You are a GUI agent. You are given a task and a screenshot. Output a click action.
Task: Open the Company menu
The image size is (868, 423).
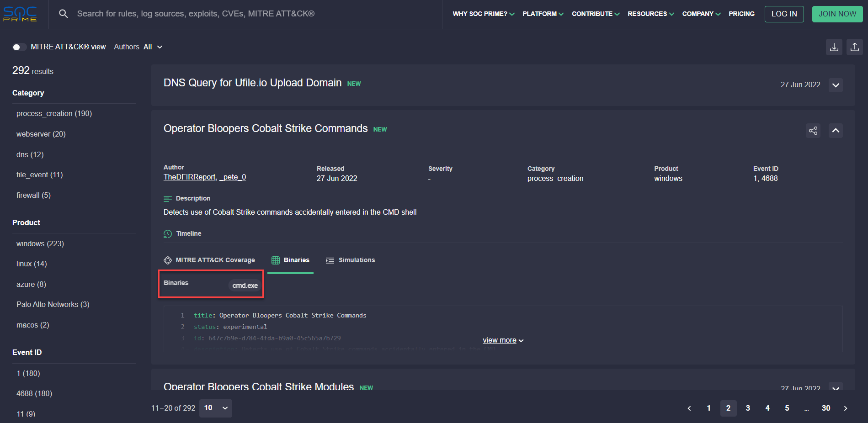[701, 14]
